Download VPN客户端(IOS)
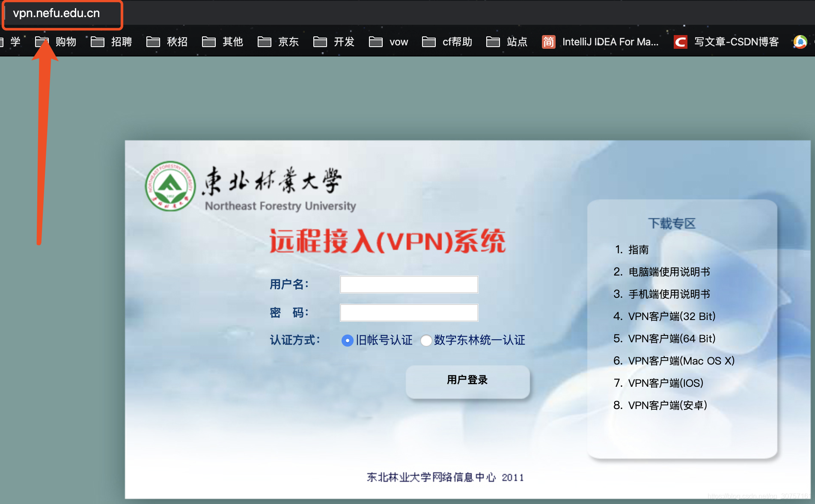The image size is (815, 504). click(x=666, y=383)
